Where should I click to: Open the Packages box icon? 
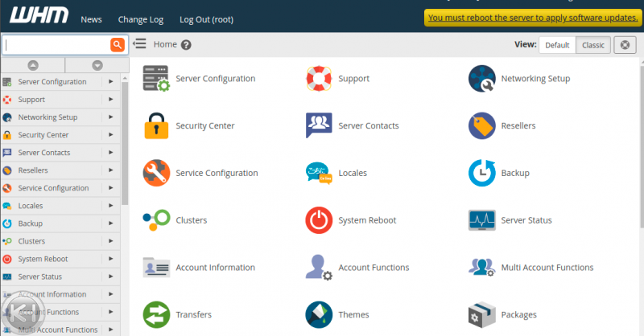pyautogui.click(x=481, y=314)
